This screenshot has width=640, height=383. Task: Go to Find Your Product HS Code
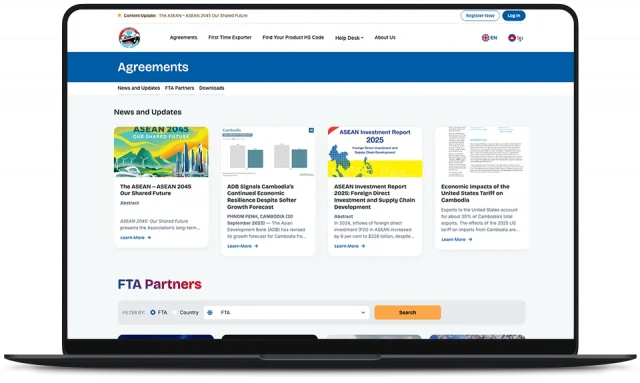tap(293, 37)
